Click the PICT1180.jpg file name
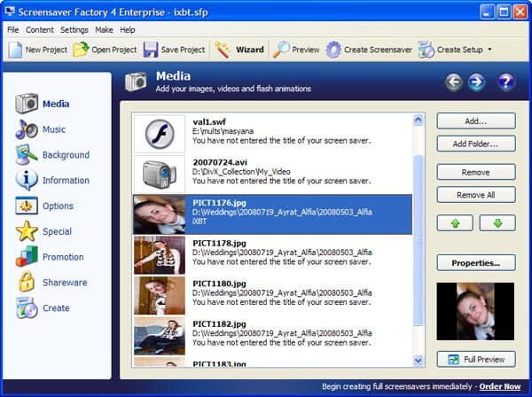 [219, 284]
